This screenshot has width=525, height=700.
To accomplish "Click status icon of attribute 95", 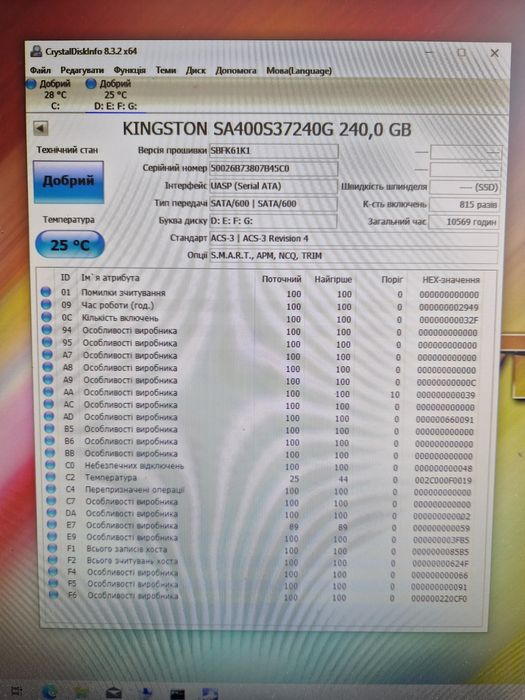I will [47, 342].
